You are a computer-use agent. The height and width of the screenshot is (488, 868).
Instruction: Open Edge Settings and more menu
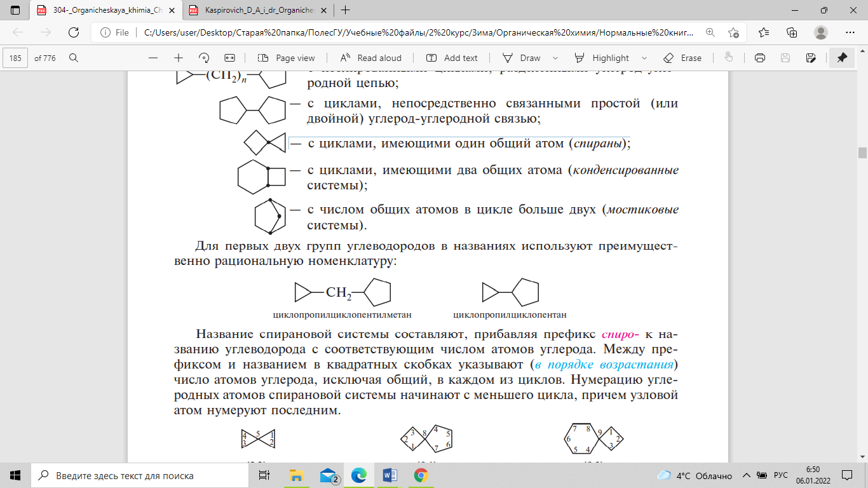[851, 32]
